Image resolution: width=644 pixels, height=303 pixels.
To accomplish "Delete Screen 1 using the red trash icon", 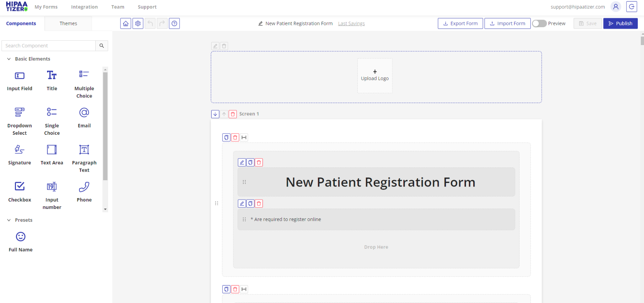I will coord(233,114).
